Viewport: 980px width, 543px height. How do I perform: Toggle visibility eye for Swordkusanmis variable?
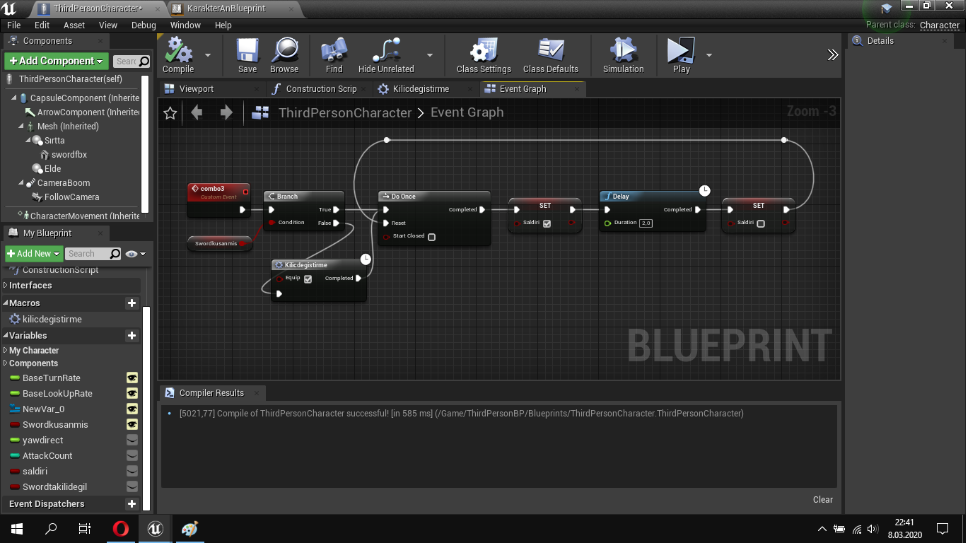point(132,425)
